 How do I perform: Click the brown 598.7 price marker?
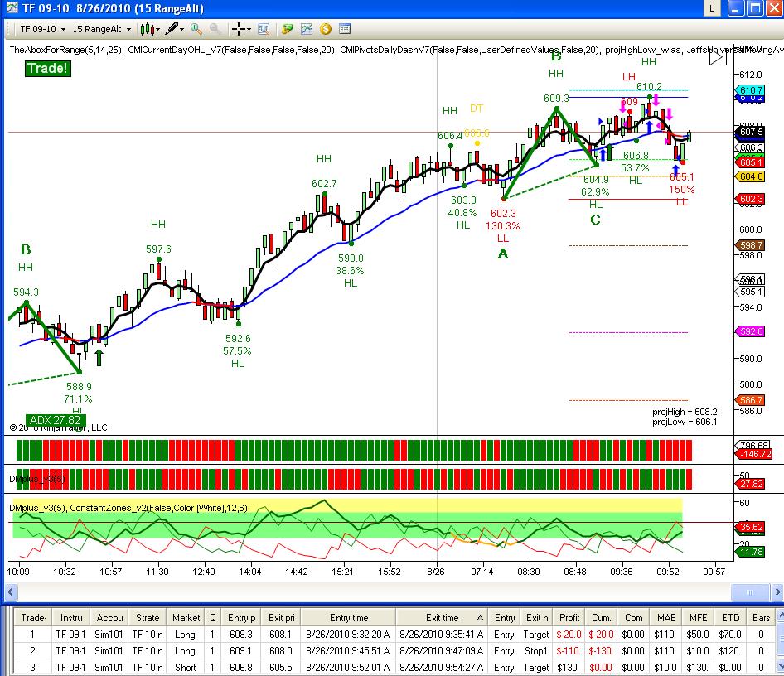(x=751, y=245)
